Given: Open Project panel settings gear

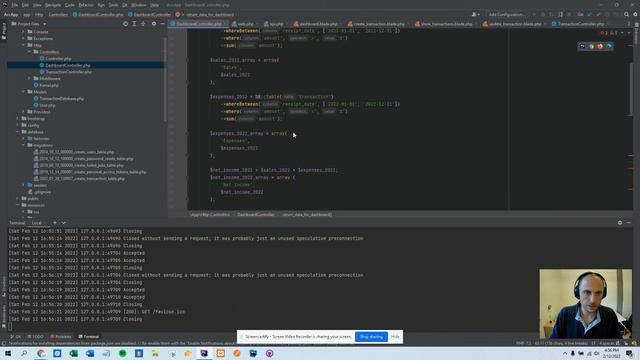Looking at the screenshot, I should coord(154,24).
